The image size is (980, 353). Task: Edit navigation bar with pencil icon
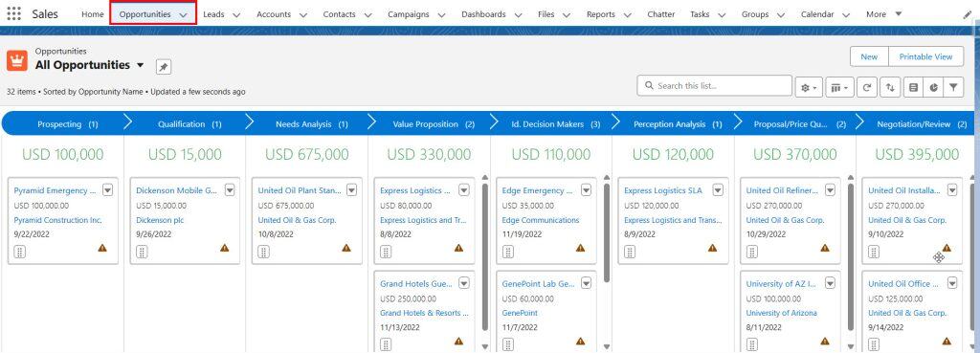[x=968, y=14]
